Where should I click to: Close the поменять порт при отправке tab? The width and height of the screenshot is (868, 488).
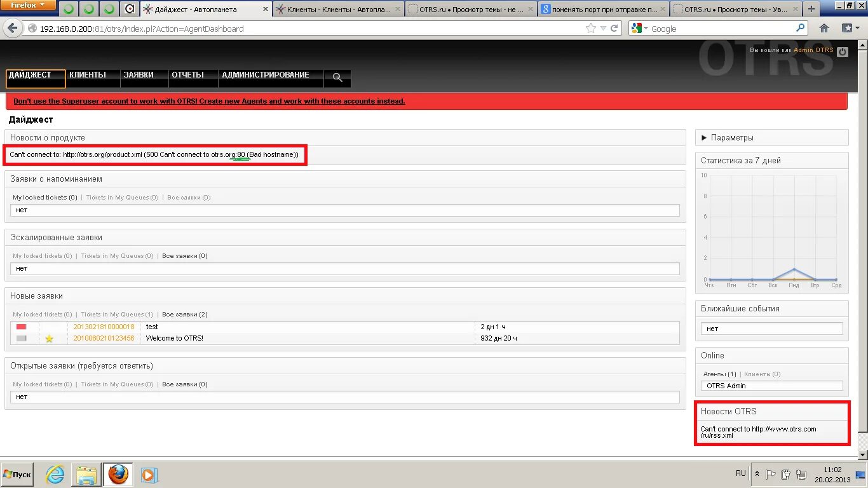[x=661, y=10]
